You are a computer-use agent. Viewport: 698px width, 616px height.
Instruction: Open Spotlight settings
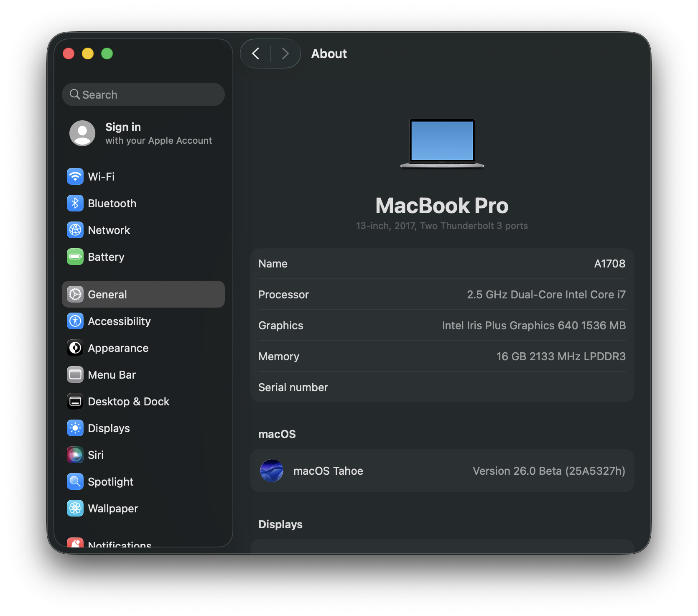click(x=143, y=482)
